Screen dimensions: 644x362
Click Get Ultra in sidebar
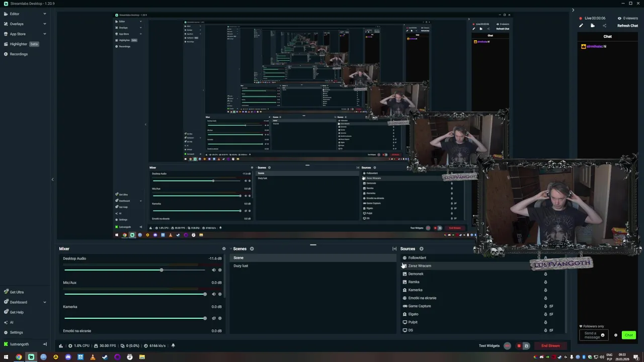[x=14, y=292]
